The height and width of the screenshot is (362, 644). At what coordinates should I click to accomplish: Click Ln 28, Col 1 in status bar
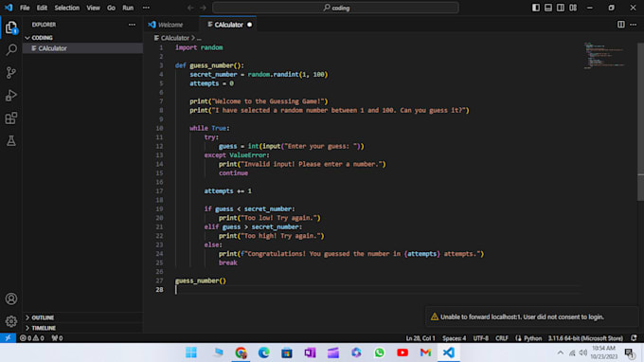(420, 338)
